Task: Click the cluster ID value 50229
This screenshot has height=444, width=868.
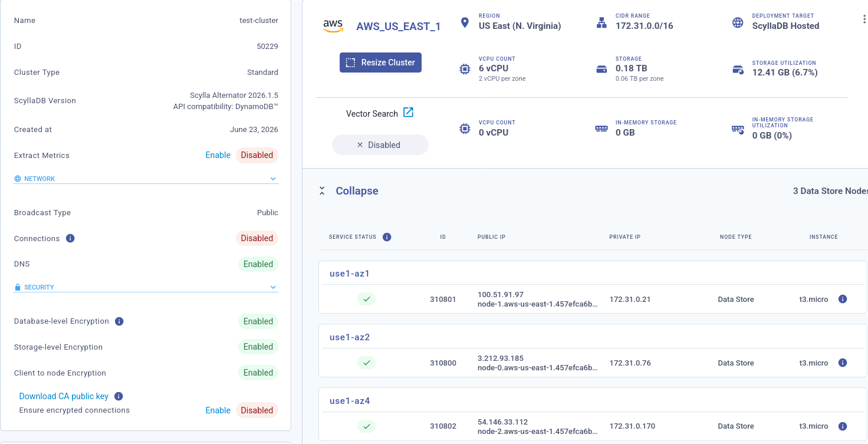Action: coord(267,47)
